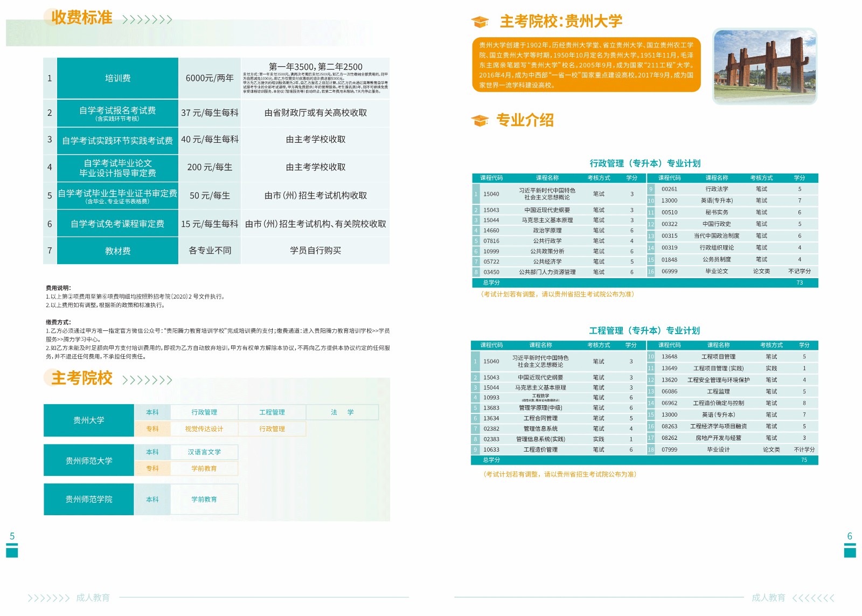862x616 pixels.
Task: Click the graduation cap icon beside 主考院校:贵州大学
Action: [479, 22]
